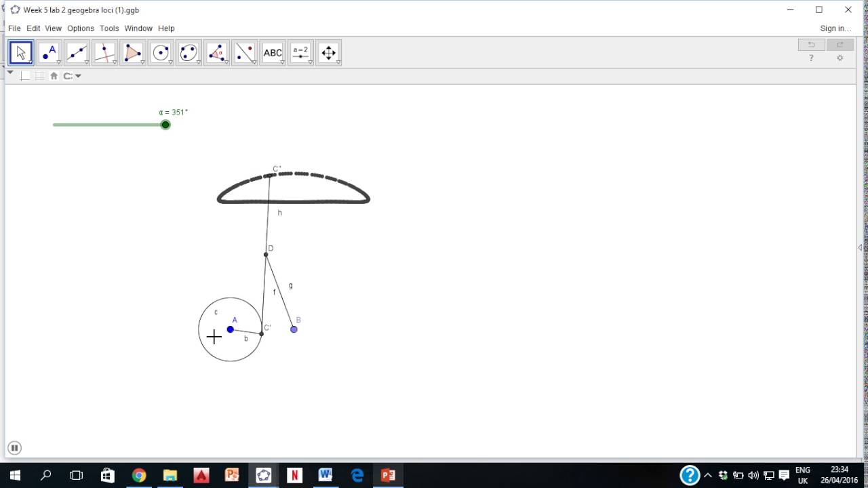The height and width of the screenshot is (488, 868).
Task: Open the Options menu
Action: click(x=81, y=28)
